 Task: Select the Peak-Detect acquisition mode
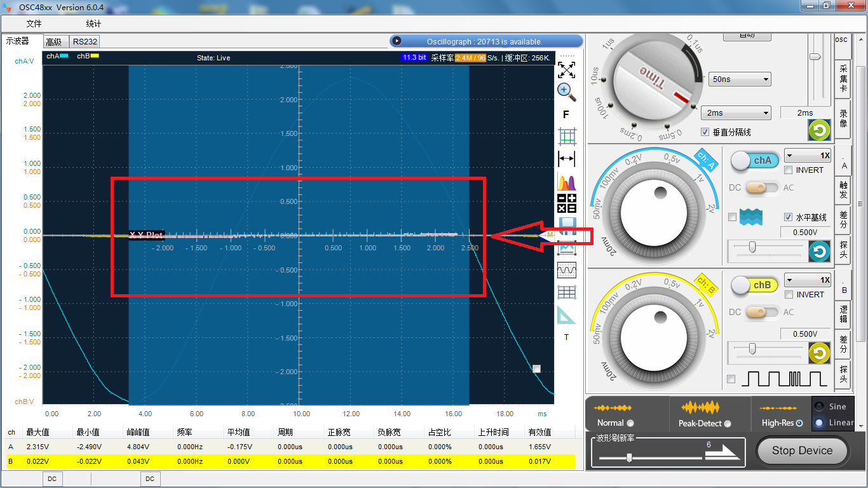click(728, 423)
